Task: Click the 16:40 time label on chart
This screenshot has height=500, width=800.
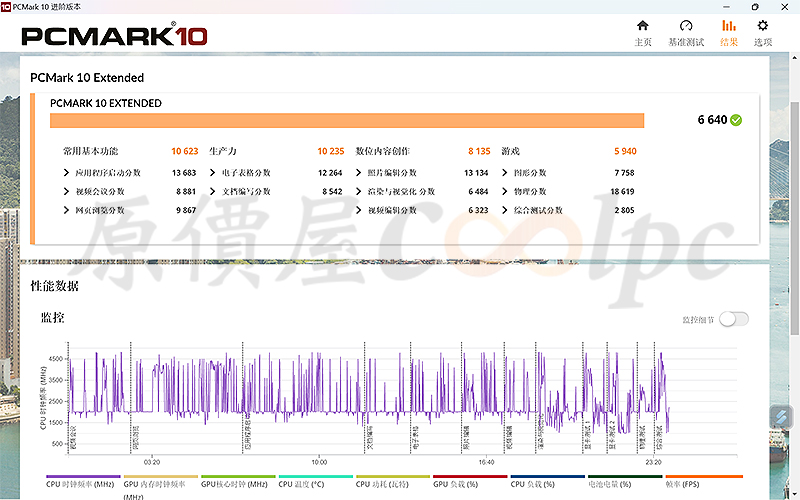Action: 486,462
